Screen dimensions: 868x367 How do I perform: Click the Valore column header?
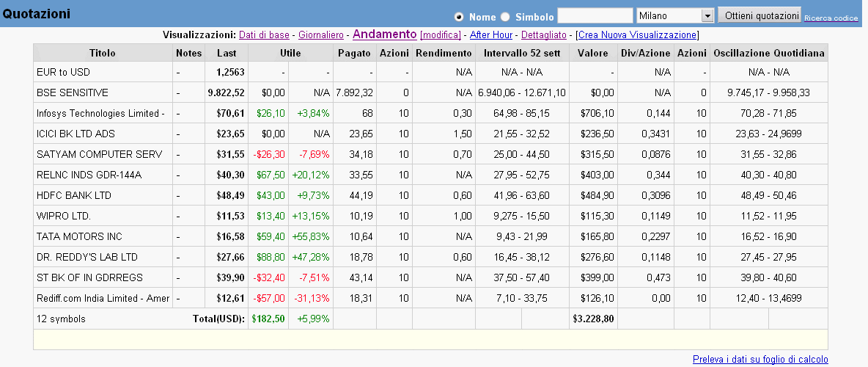point(593,54)
